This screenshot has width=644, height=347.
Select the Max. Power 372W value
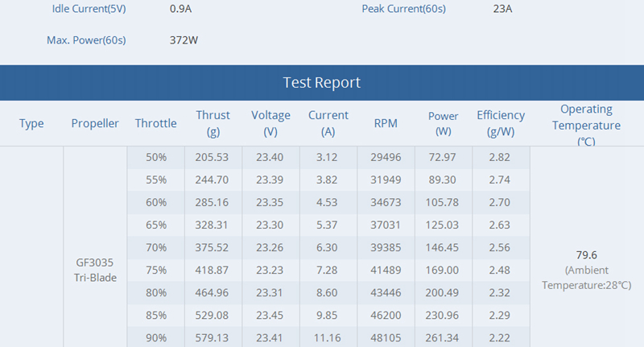184,39
